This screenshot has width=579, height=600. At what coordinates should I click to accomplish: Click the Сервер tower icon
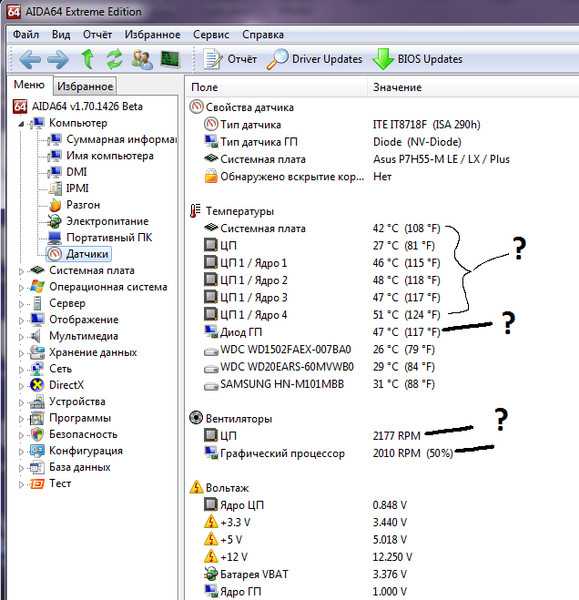coord(37,303)
